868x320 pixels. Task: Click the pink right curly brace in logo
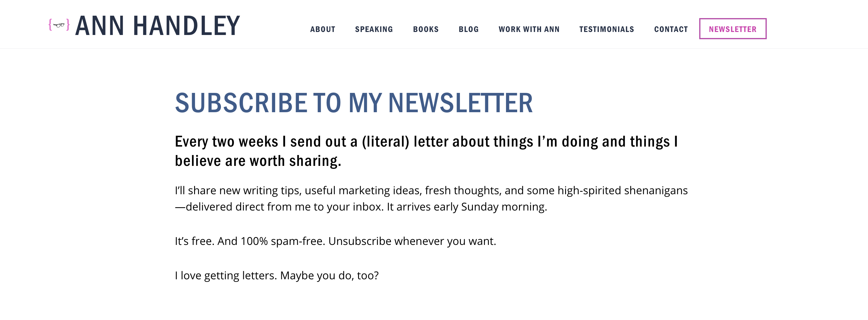pyautogui.click(x=68, y=25)
